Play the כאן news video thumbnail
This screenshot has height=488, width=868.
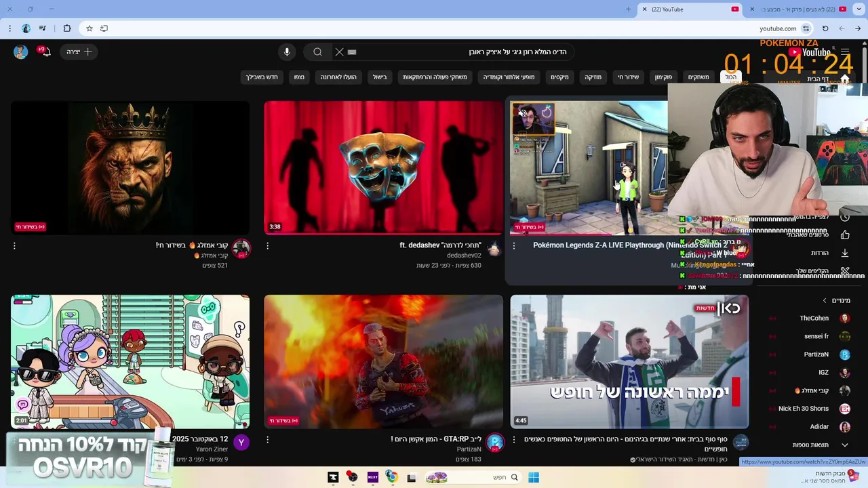point(629,361)
